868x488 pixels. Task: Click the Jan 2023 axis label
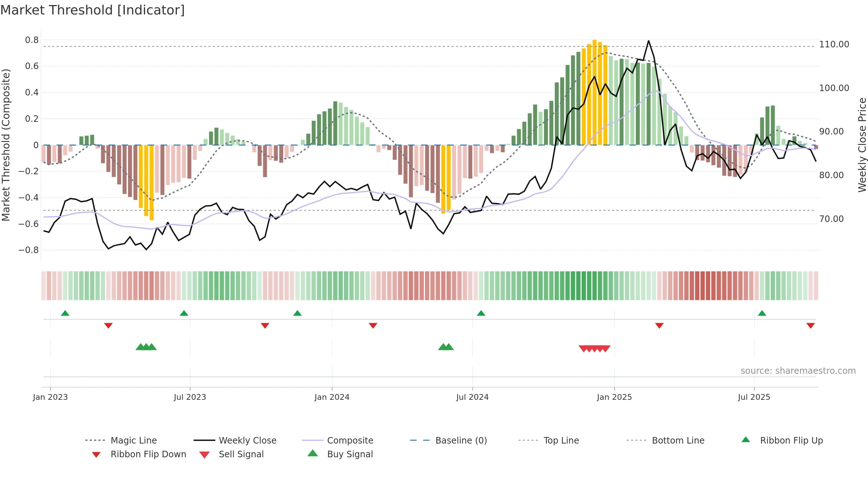[x=50, y=397]
